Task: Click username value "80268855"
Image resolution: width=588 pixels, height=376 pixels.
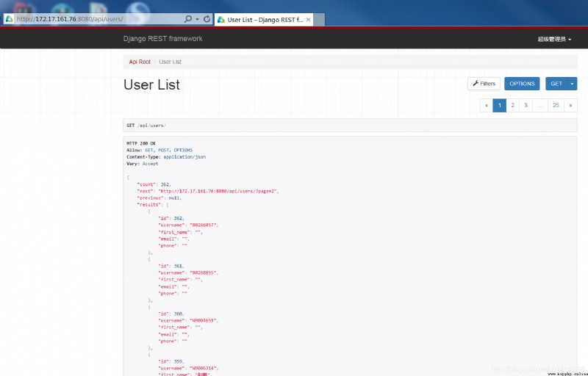Action: click(x=204, y=272)
